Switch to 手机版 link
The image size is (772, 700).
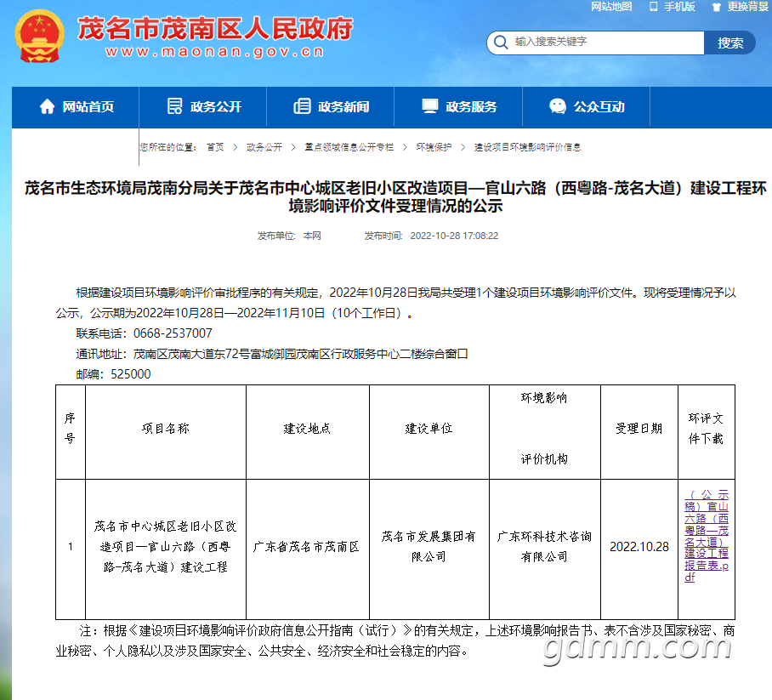(679, 7)
